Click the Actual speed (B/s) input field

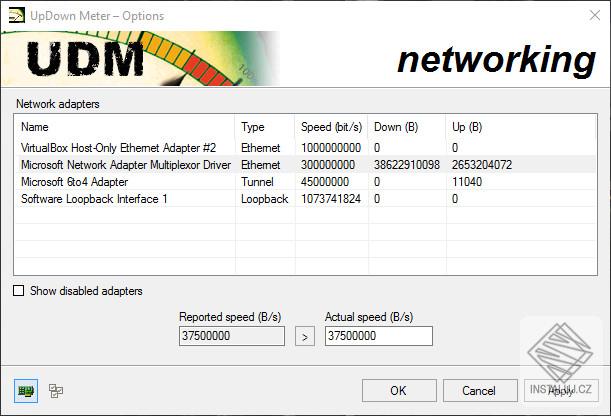[x=379, y=336]
